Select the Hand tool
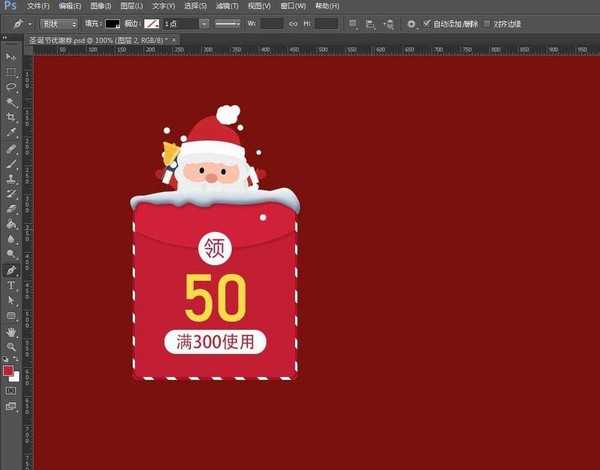This screenshot has width=600, height=470. click(11, 331)
